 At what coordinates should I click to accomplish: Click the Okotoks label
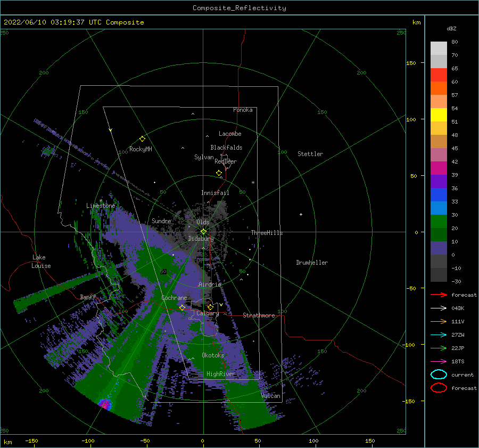[x=213, y=355]
